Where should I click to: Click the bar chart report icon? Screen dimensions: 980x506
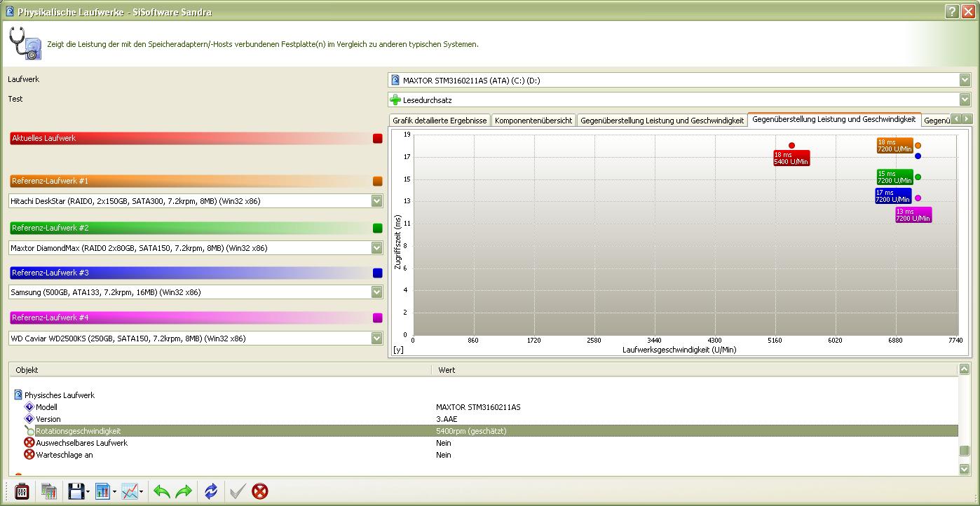pyautogui.click(x=102, y=491)
